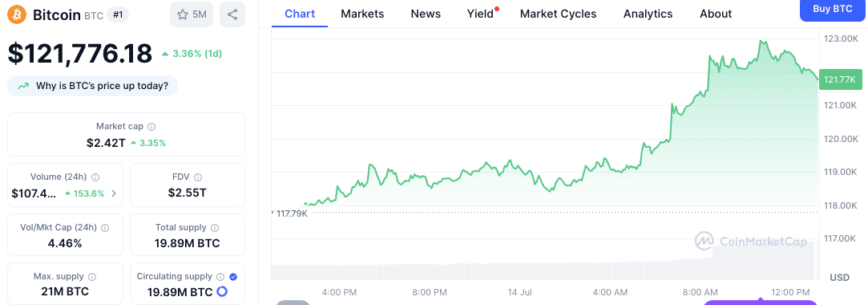Select the Market Cycles tab
868x305 pixels.
[x=558, y=14]
